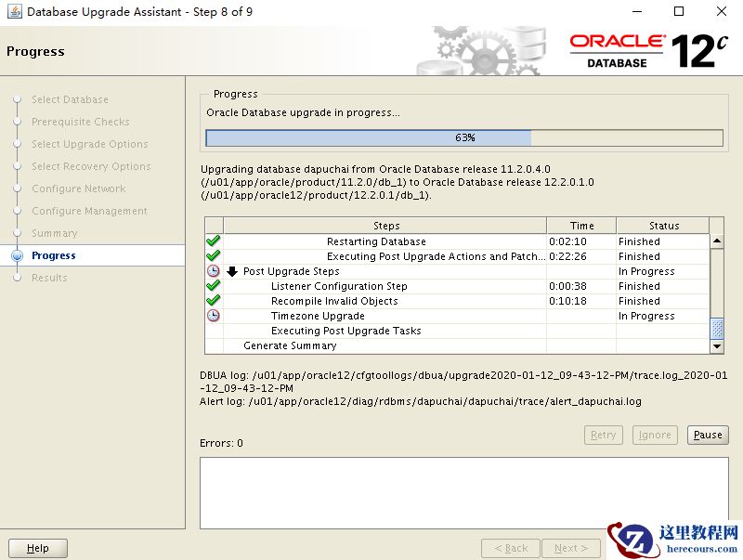This screenshot has width=743, height=560.
Task: Click the Alert log path text
Action: pyautogui.click(x=421, y=402)
